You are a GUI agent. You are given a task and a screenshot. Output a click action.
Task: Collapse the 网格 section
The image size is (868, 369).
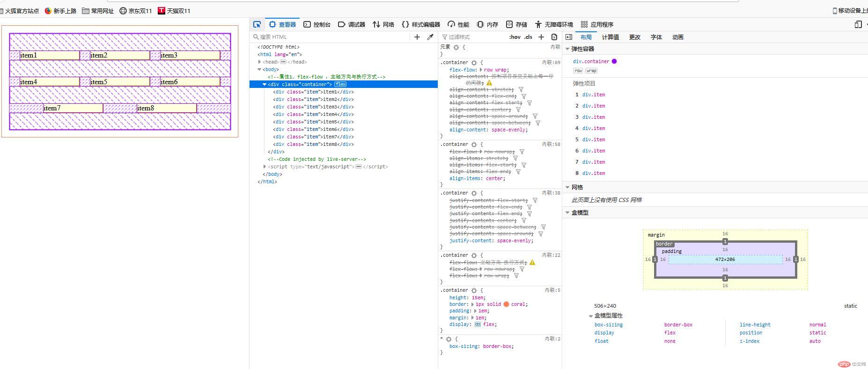click(567, 187)
